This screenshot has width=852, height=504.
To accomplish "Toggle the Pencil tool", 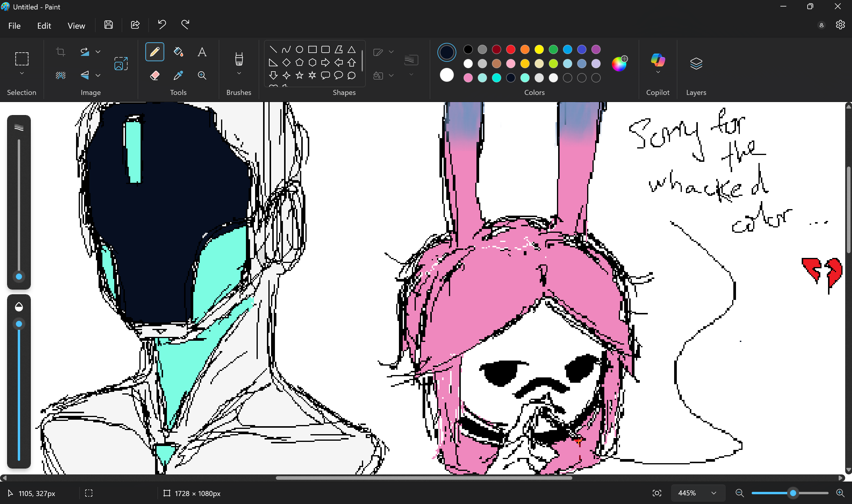I will point(154,52).
